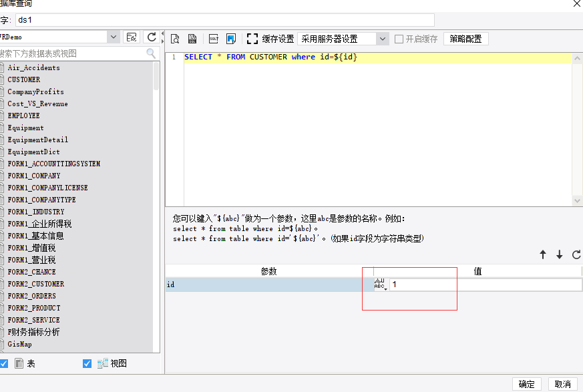Select the EMPLOYEE table

pos(23,116)
